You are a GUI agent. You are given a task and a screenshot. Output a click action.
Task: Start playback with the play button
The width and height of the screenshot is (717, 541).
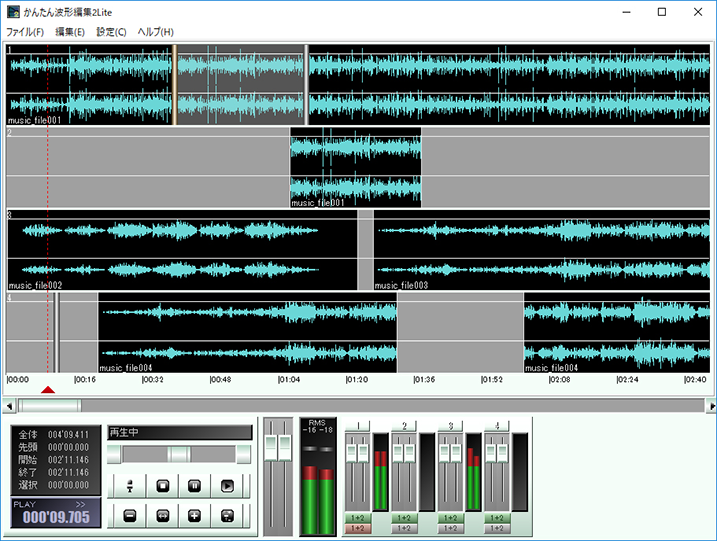pyautogui.click(x=227, y=486)
